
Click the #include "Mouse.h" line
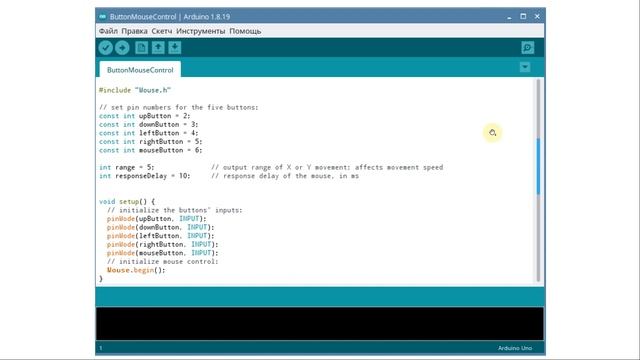coord(135,90)
